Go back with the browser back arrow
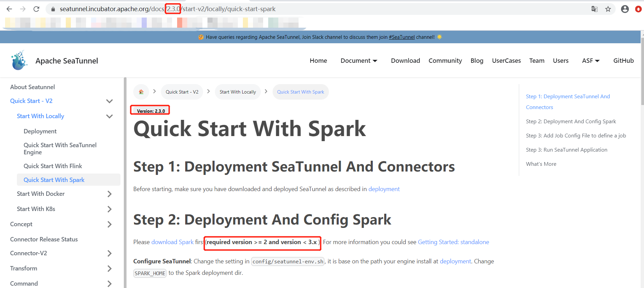 click(9, 9)
